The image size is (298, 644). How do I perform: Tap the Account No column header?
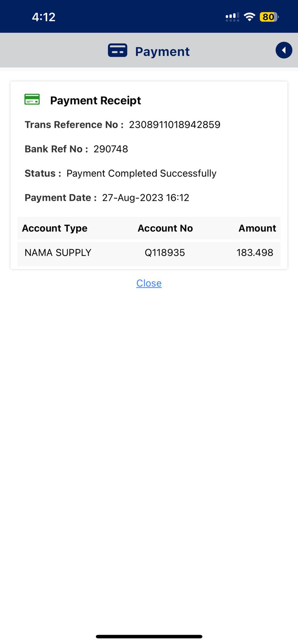(165, 228)
